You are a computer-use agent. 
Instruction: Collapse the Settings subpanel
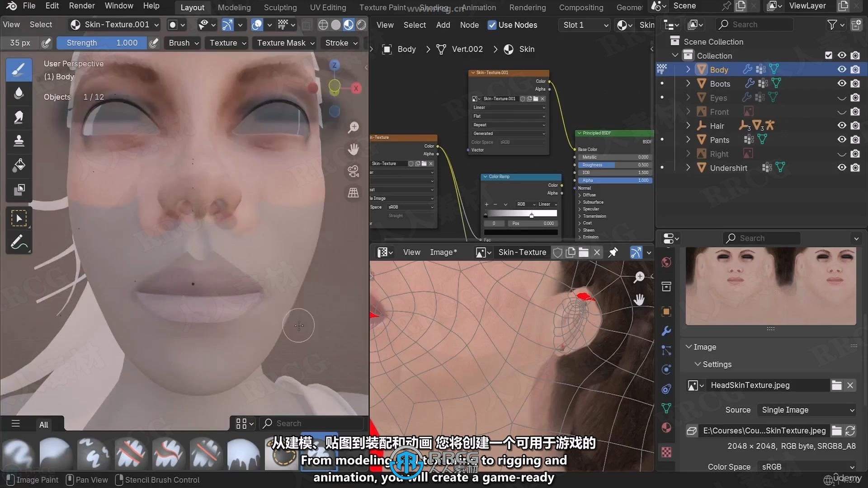(x=698, y=364)
